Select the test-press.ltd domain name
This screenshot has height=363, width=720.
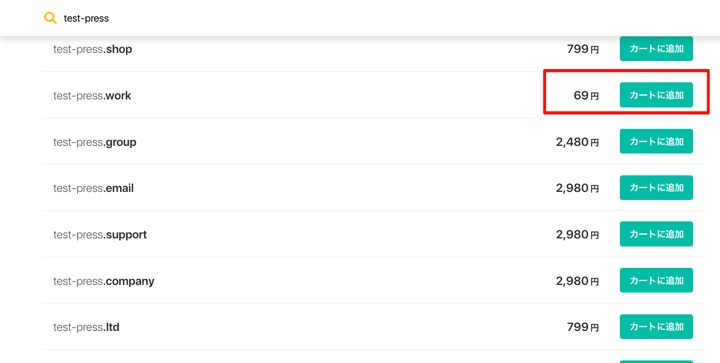tap(86, 327)
